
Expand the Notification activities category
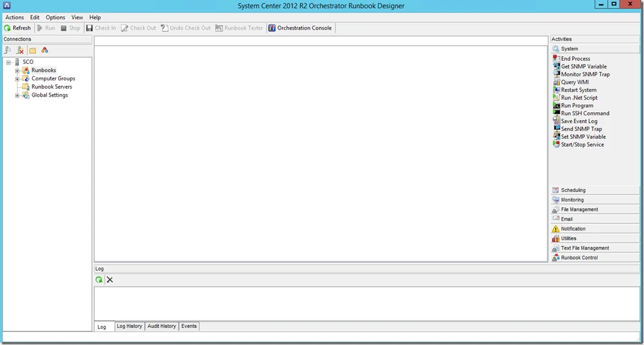pyautogui.click(x=595, y=229)
